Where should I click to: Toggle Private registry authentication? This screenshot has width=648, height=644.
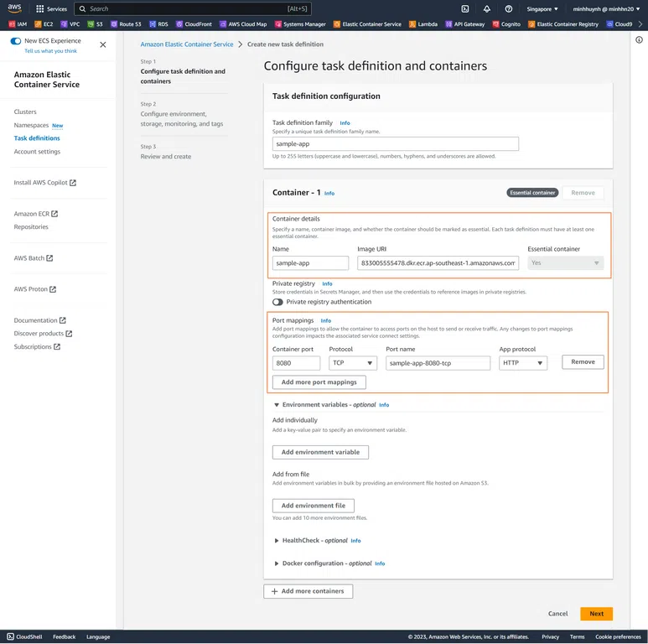tap(277, 302)
